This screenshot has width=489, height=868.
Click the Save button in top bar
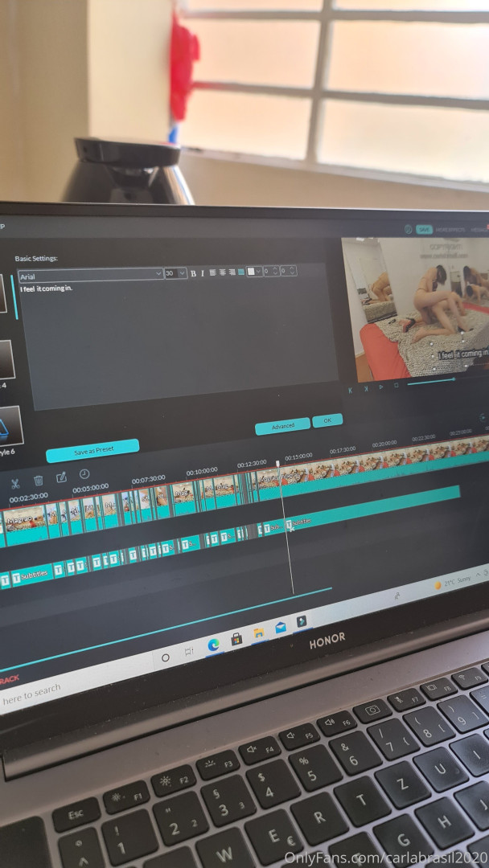point(424,229)
